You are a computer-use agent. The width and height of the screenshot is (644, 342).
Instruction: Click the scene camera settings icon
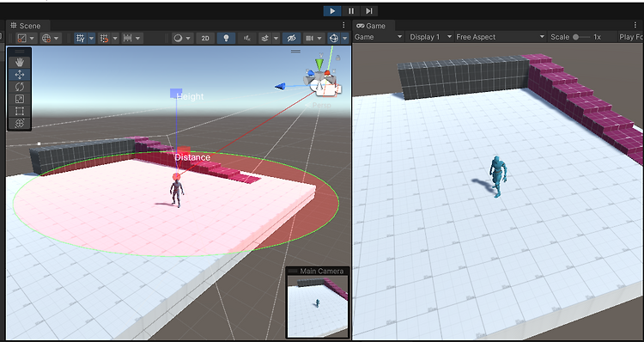(x=309, y=38)
